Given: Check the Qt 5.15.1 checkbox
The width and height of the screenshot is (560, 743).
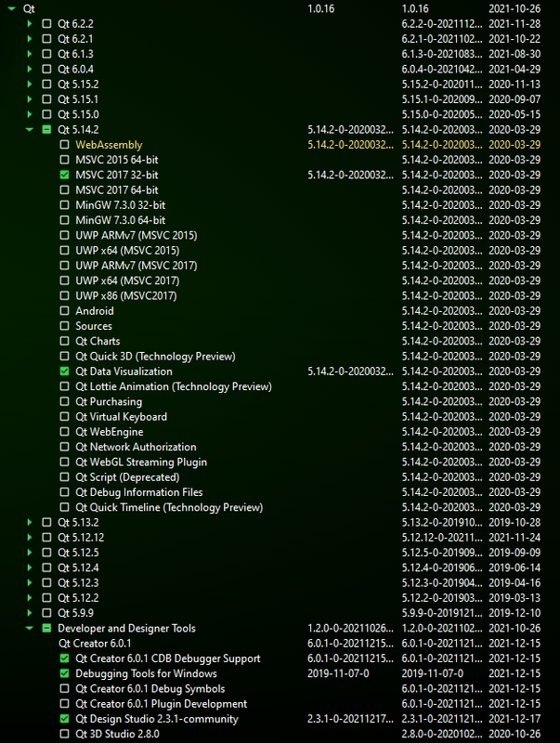Looking at the screenshot, I should point(46,99).
